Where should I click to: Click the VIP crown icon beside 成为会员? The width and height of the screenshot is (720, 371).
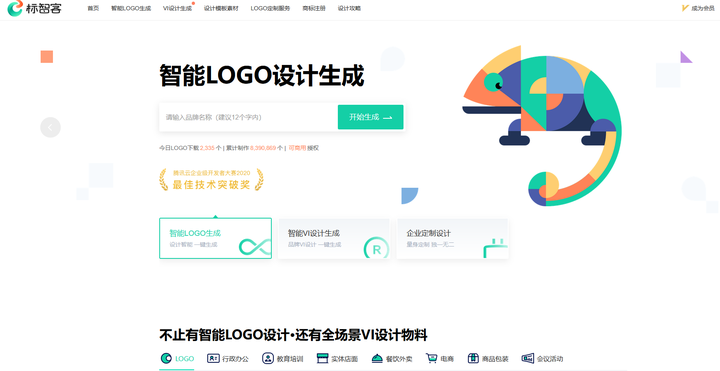pyautogui.click(x=685, y=8)
